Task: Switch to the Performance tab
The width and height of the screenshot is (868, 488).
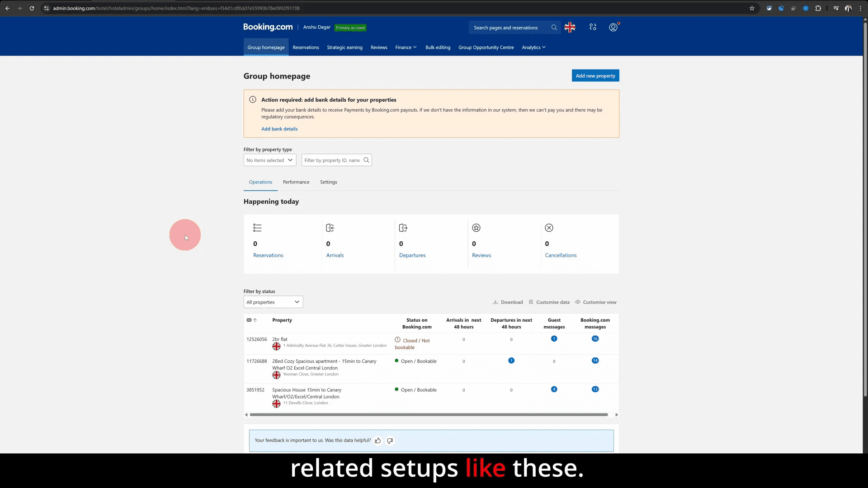Action: (x=296, y=182)
